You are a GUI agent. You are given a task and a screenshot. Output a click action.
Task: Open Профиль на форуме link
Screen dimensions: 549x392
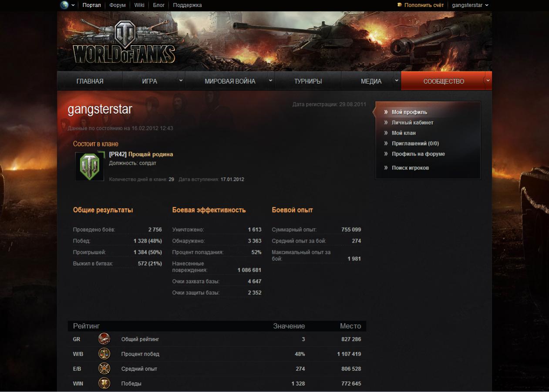418,154
